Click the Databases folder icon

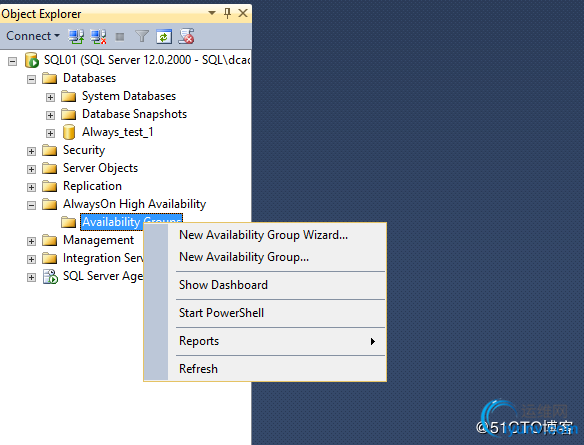pyautogui.click(x=50, y=78)
